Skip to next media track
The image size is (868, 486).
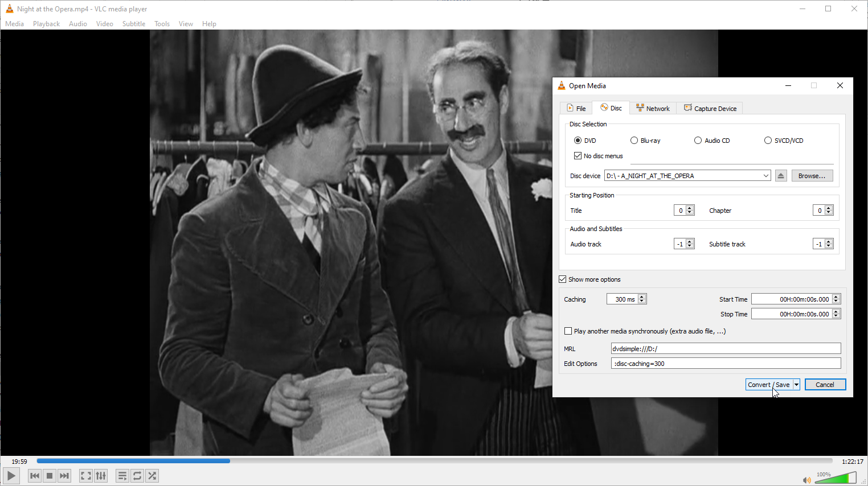point(64,476)
